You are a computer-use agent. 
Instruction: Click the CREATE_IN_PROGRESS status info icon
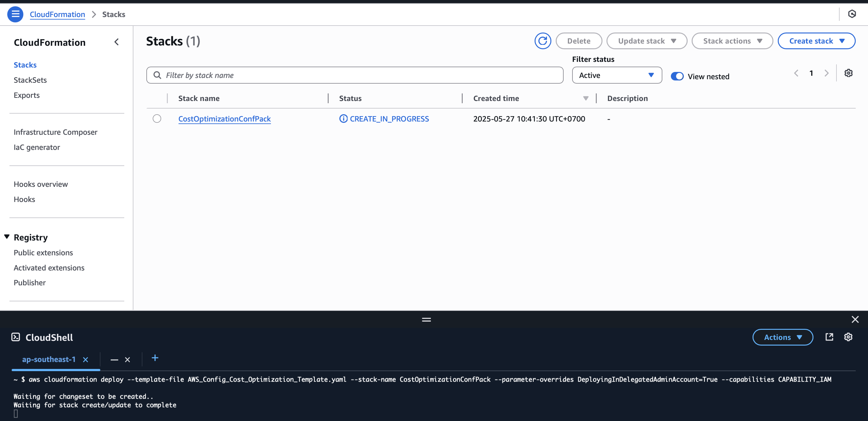pyautogui.click(x=343, y=119)
